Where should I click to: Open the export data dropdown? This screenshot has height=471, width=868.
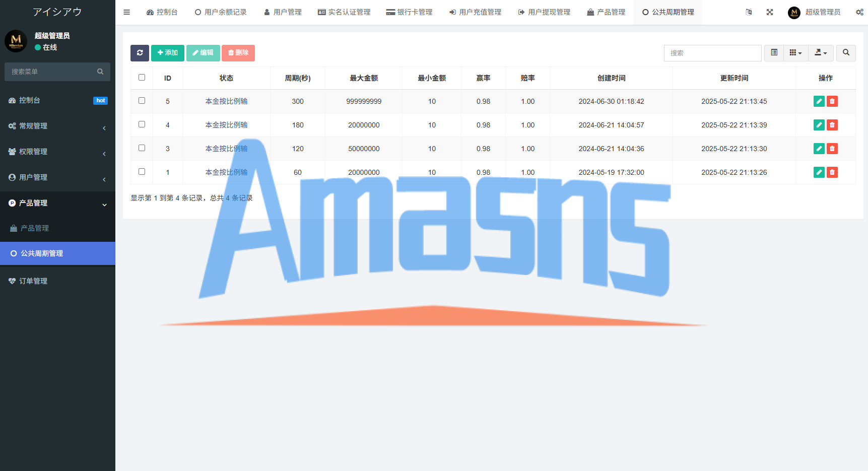pos(821,53)
